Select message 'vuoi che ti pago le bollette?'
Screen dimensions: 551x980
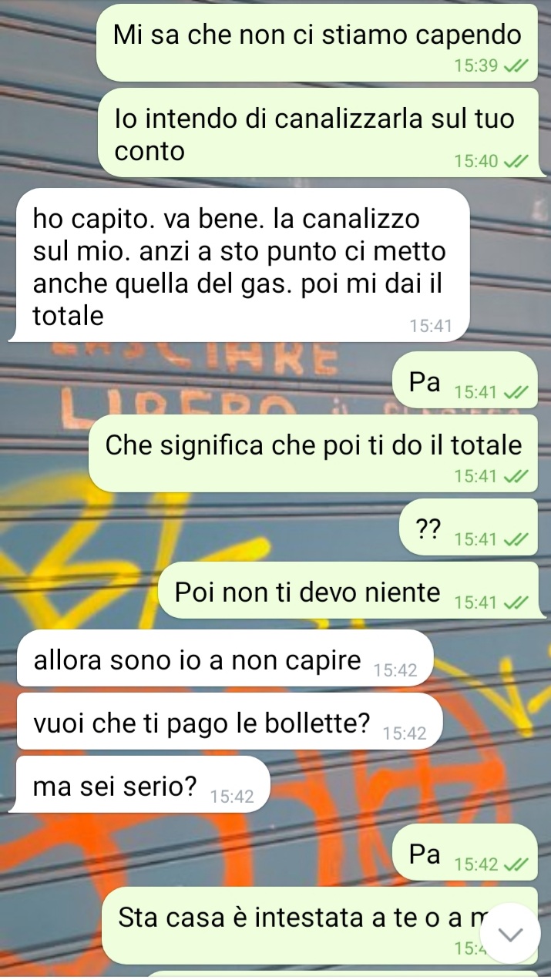[230, 721]
